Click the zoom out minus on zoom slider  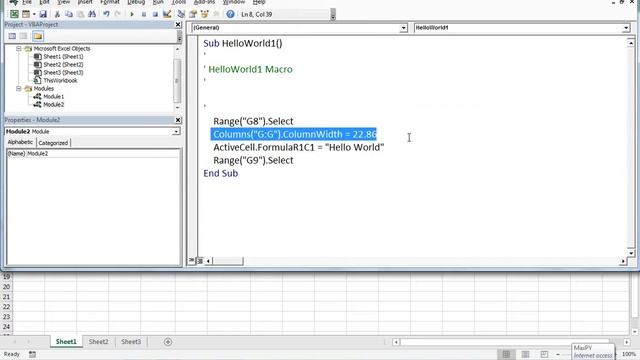tap(558, 354)
